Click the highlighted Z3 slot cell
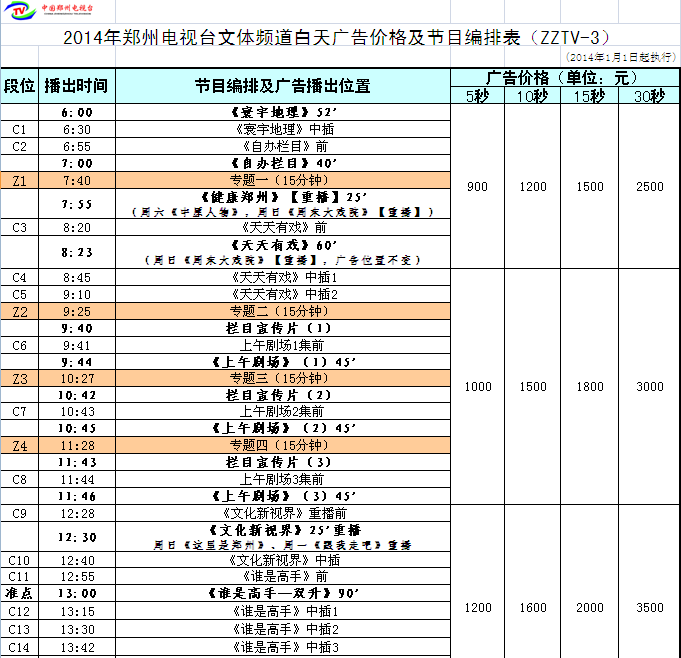681x658 pixels. [x=20, y=378]
